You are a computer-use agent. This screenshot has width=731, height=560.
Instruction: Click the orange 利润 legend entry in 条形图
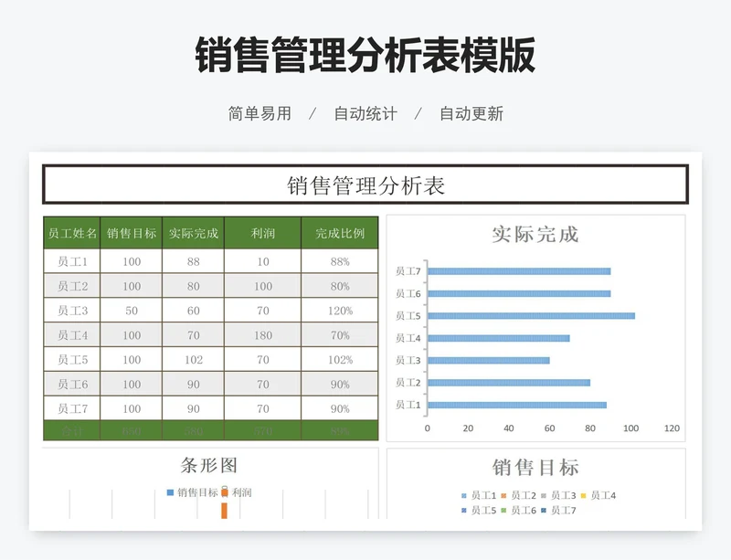pos(237,492)
